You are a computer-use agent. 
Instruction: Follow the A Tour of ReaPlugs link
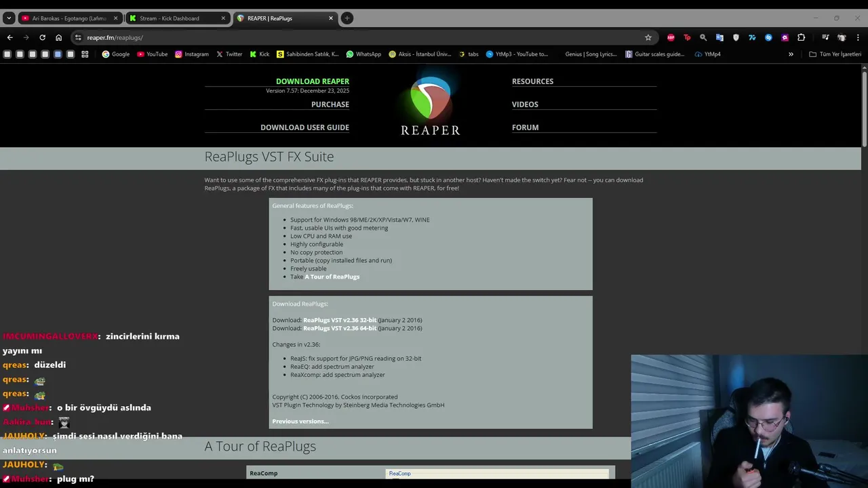click(332, 277)
